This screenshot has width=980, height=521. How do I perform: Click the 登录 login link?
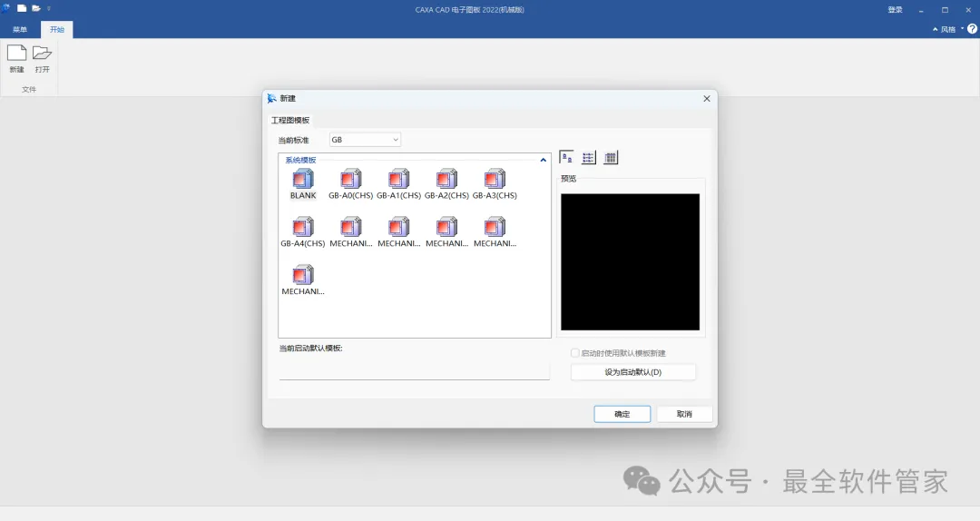click(895, 9)
